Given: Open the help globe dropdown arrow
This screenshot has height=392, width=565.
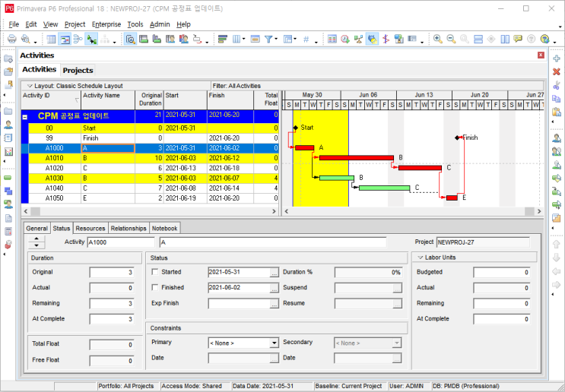Looking at the screenshot, I should point(554,42).
